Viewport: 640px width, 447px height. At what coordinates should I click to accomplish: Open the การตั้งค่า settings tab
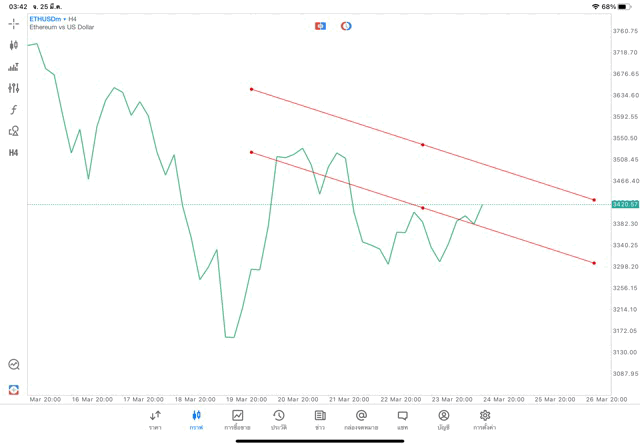pyautogui.click(x=485, y=419)
